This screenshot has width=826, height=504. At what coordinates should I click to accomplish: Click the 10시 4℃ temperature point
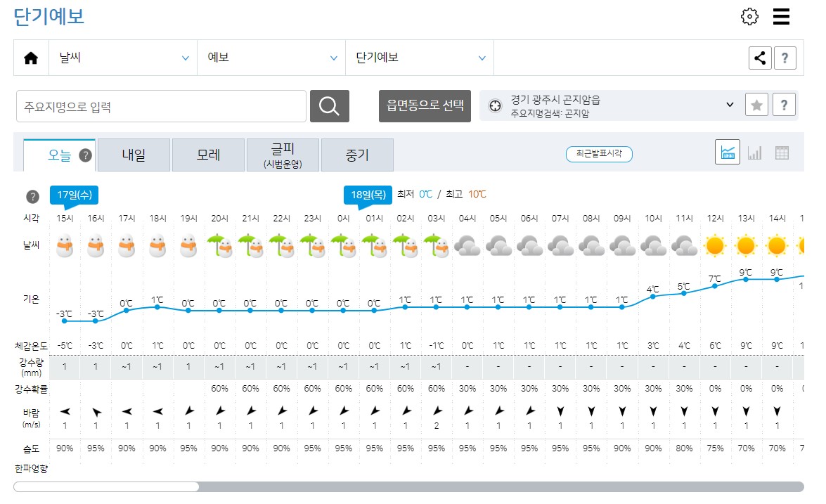[x=652, y=297]
